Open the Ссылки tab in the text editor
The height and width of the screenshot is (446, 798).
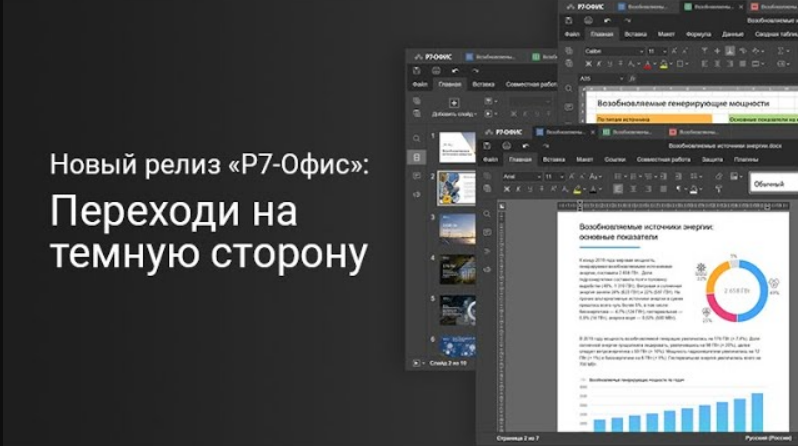[615, 159]
